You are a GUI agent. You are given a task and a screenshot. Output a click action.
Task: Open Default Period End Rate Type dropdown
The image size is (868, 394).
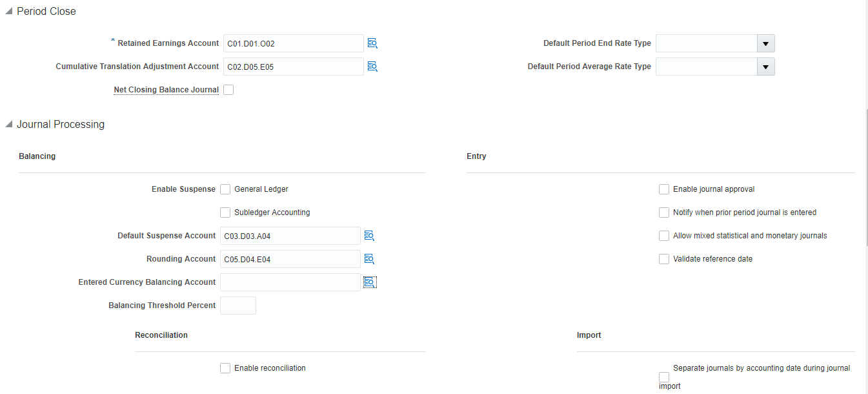[765, 43]
